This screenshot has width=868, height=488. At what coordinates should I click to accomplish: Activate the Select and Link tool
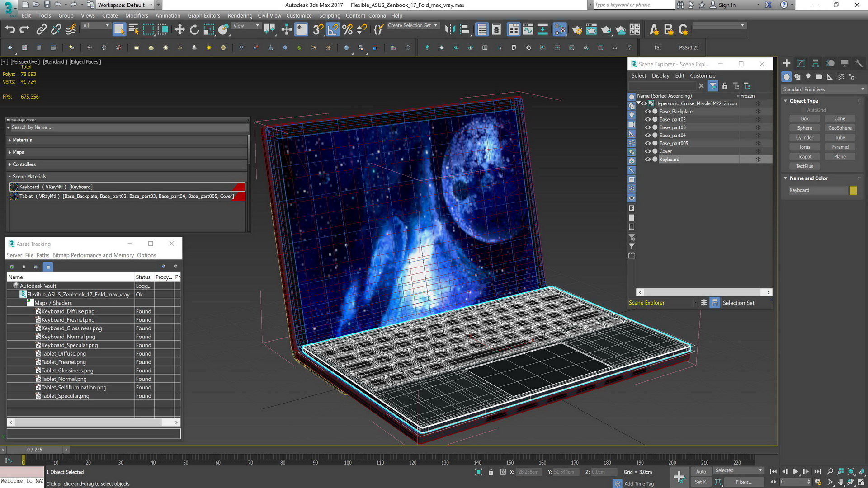(x=42, y=30)
